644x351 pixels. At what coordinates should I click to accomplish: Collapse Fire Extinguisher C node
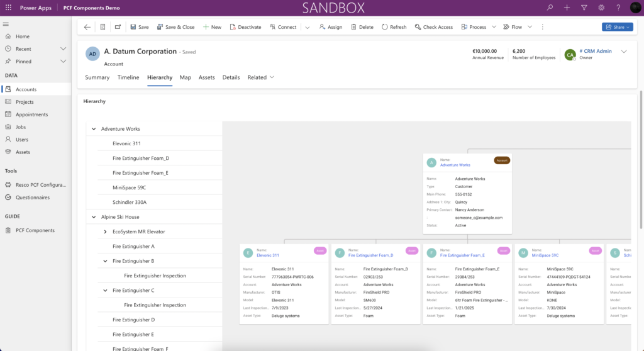coord(105,291)
